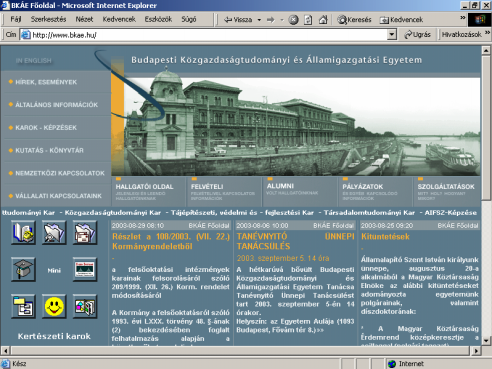Click the folder with documents icon
This screenshot has width=492, height=369.
click(x=85, y=233)
